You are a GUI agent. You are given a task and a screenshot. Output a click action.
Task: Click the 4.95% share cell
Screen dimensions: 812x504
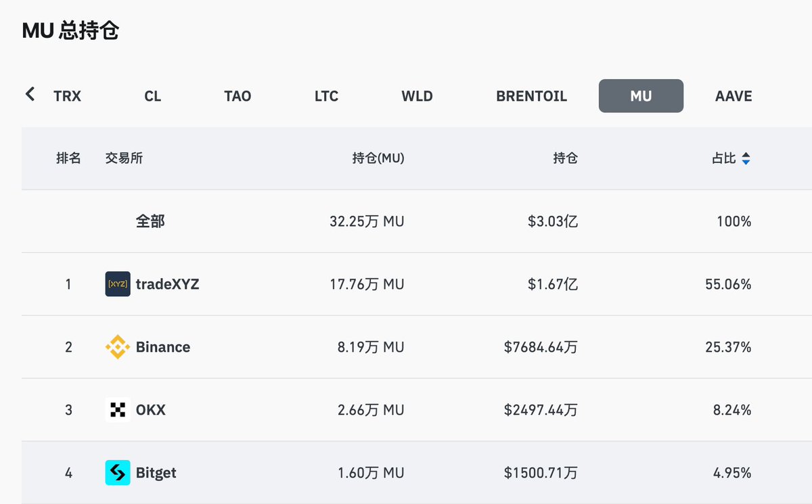[x=732, y=473]
